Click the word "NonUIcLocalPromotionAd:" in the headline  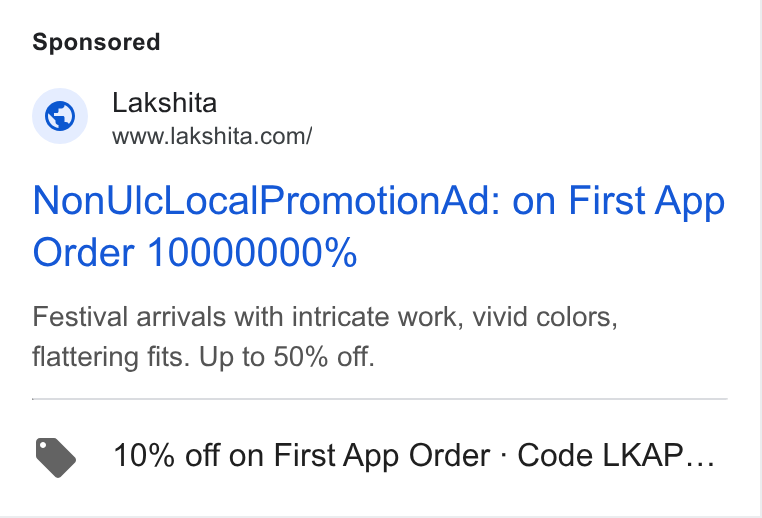(x=267, y=201)
